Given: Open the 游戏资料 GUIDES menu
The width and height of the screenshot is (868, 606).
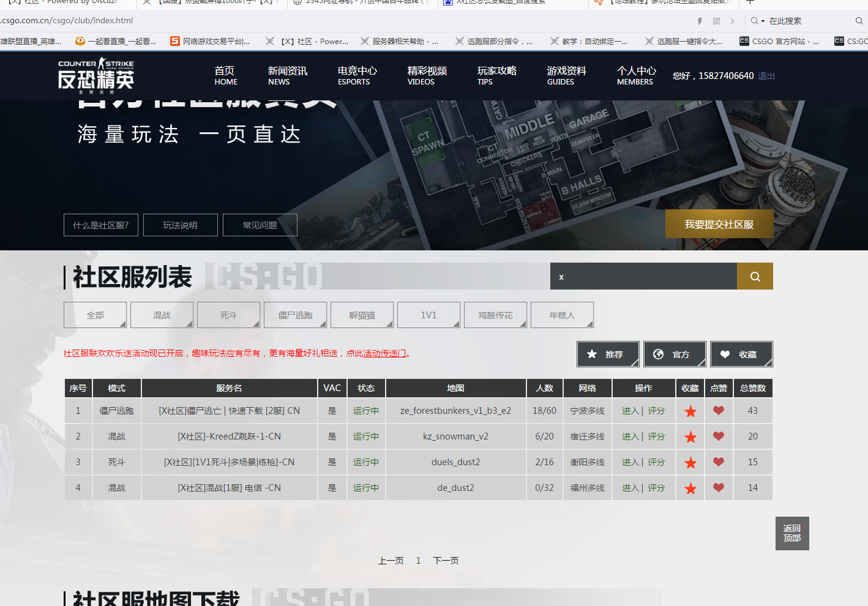Looking at the screenshot, I should [566, 76].
